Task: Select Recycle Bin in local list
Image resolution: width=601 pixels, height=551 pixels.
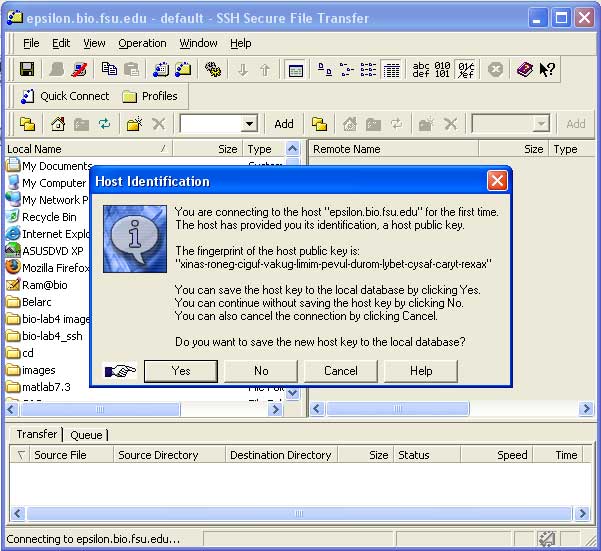Action: coord(42,217)
